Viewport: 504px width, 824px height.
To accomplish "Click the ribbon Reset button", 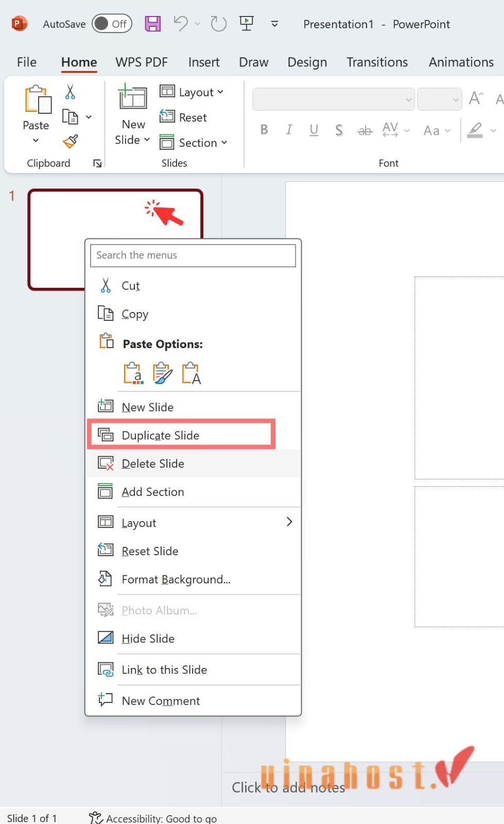I will click(183, 117).
